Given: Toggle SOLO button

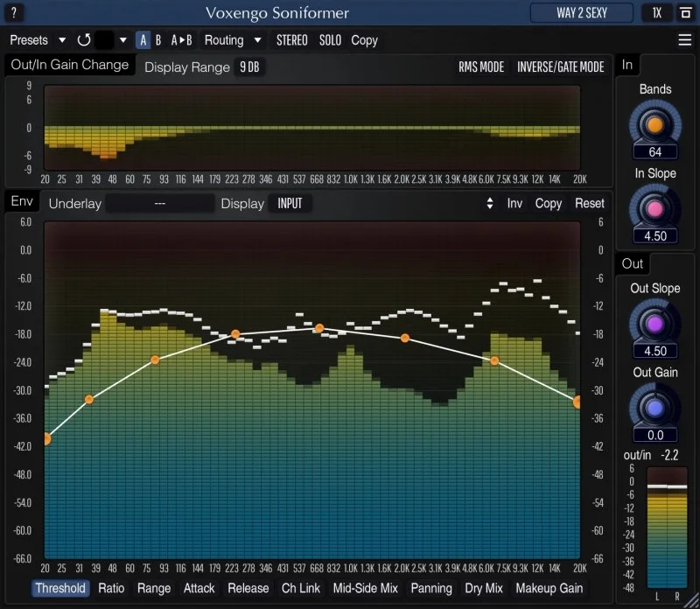Looking at the screenshot, I should 330,40.
